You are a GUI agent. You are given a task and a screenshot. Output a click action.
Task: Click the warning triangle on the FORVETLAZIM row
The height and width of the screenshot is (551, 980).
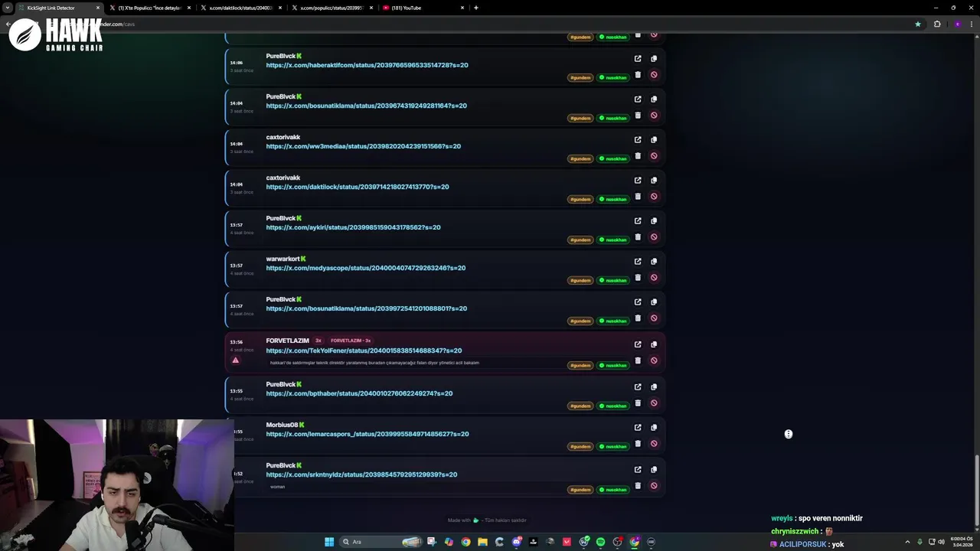click(x=236, y=360)
